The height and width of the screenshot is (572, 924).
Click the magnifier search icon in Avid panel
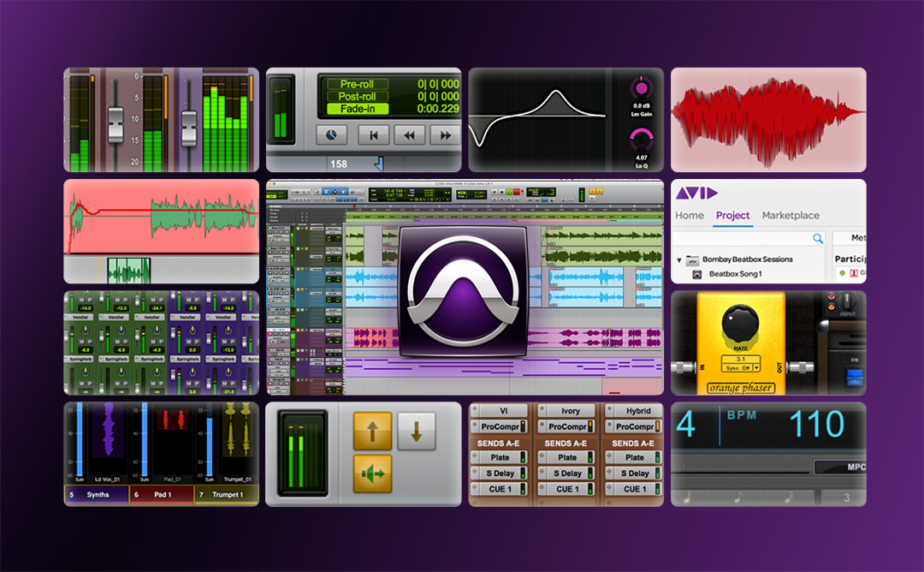tap(818, 239)
